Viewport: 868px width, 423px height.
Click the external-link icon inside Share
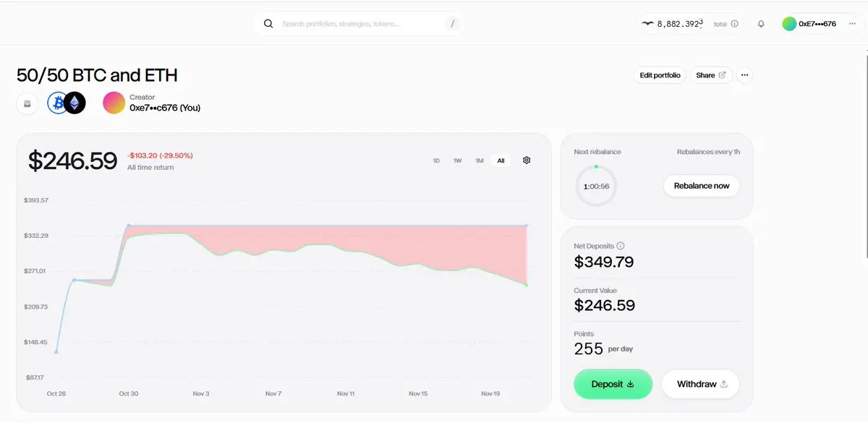click(x=722, y=75)
